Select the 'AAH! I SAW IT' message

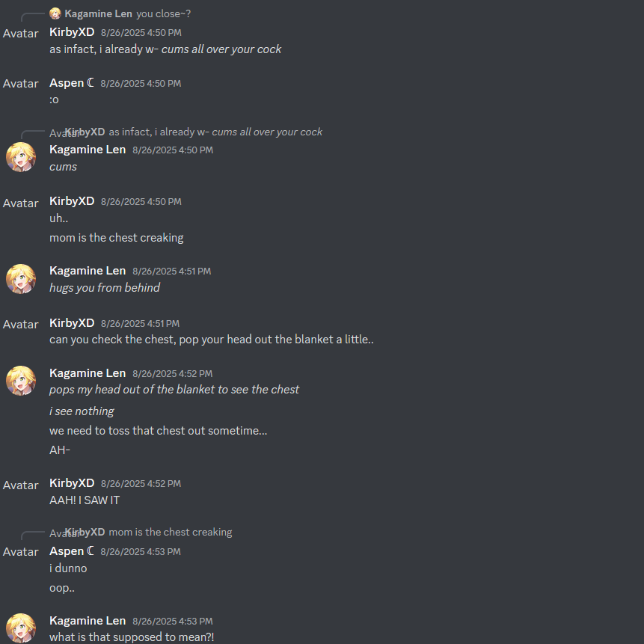[85, 500]
